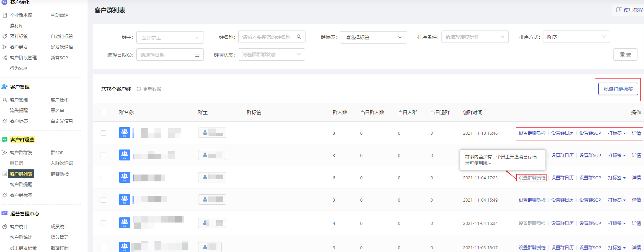Tick the checkbox for the 2021-11-04 17:23 row

[x=103, y=178]
